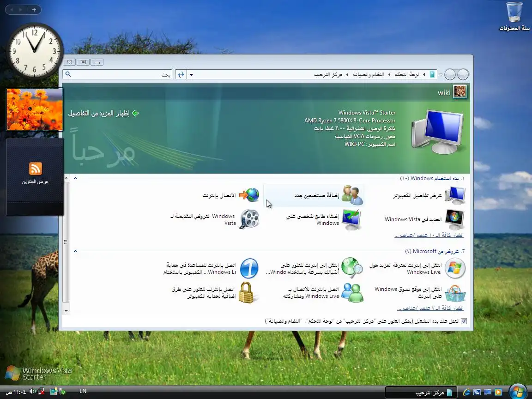The image size is (532, 399).
Task: Click the Control Panel icon in address bar
Action: [x=432, y=74]
